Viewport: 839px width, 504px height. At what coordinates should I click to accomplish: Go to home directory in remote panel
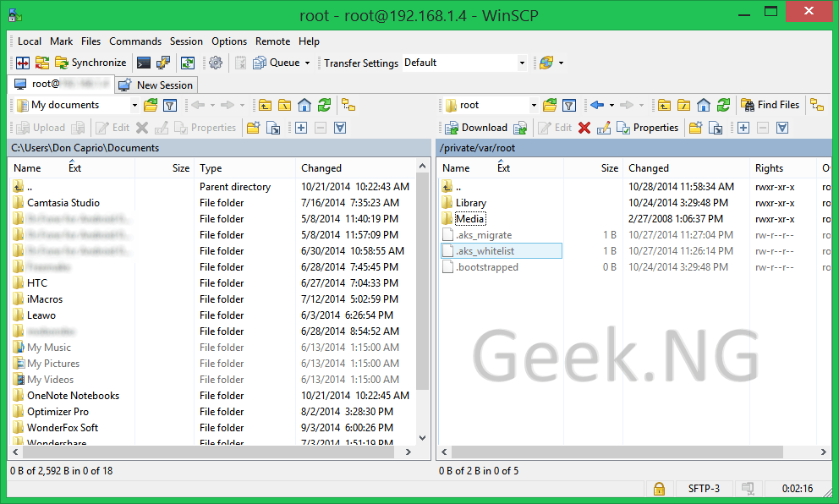tap(704, 106)
